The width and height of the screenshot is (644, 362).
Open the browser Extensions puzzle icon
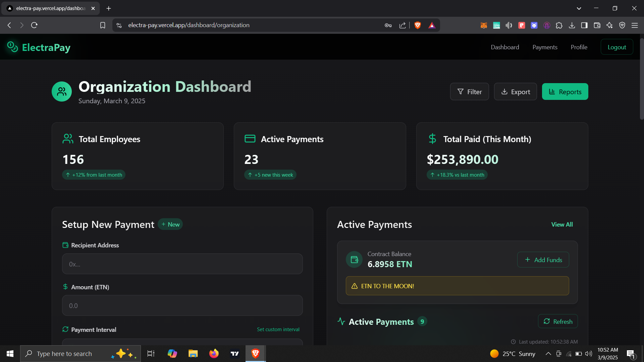pos(559,25)
